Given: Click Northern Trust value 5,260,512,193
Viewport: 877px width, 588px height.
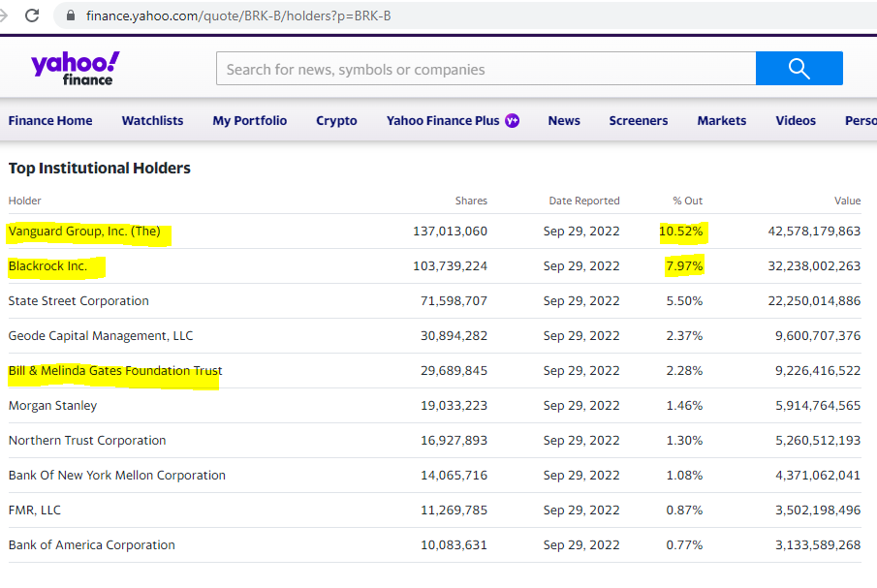Looking at the screenshot, I should pos(818,441).
